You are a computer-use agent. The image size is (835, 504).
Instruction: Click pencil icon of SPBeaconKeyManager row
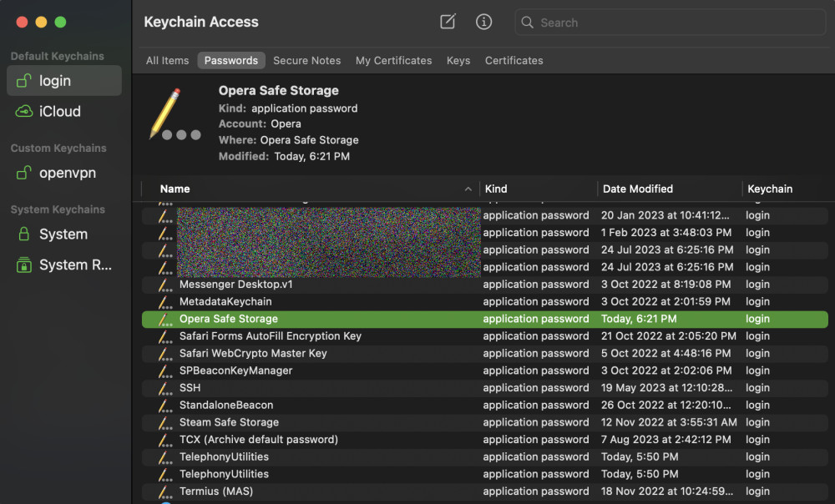165,371
